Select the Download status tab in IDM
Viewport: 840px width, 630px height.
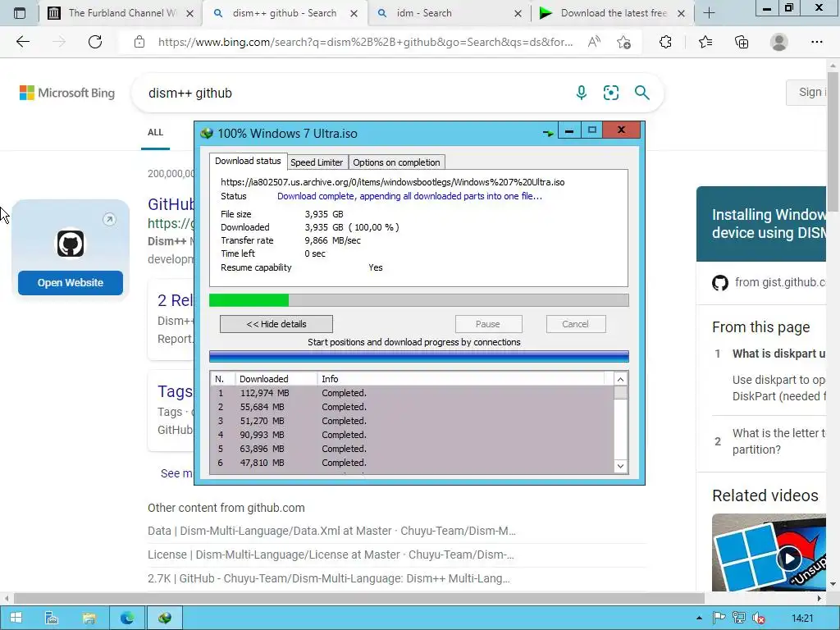(248, 161)
